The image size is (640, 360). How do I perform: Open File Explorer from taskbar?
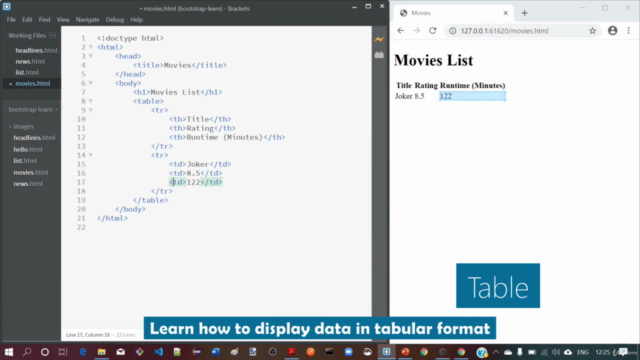(x=102, y=352)
